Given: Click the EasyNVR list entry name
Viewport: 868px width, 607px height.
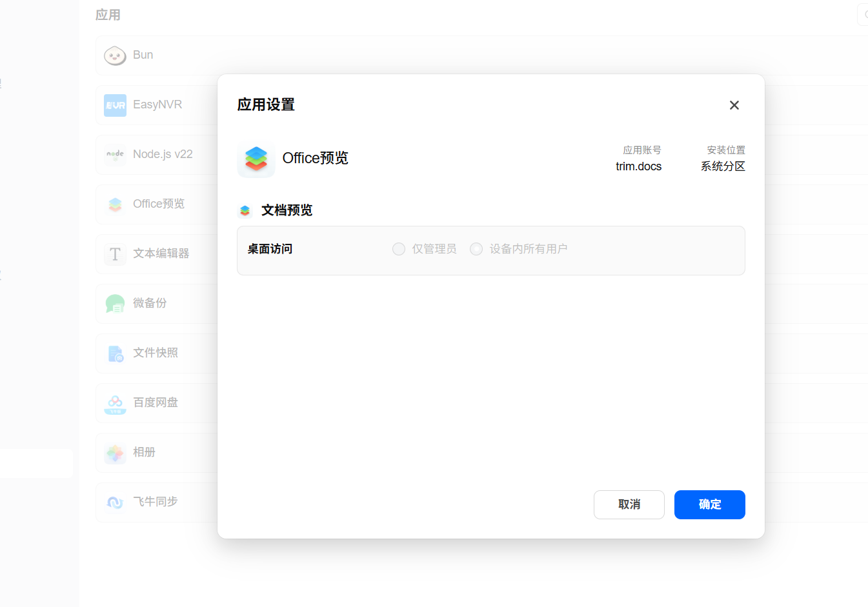Looking at the screenshot, I should tap(157, 104).
